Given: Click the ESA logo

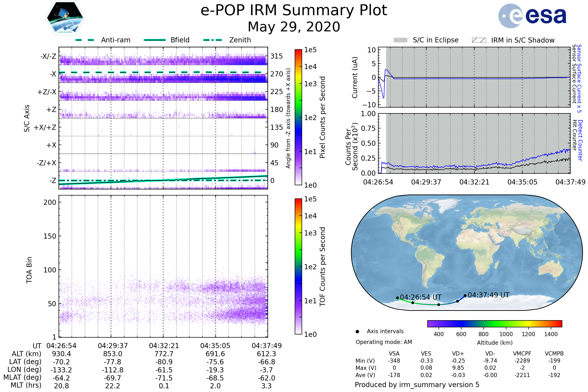Looking at the screenshot, I should pyautogui.click(x=532, y=16).
